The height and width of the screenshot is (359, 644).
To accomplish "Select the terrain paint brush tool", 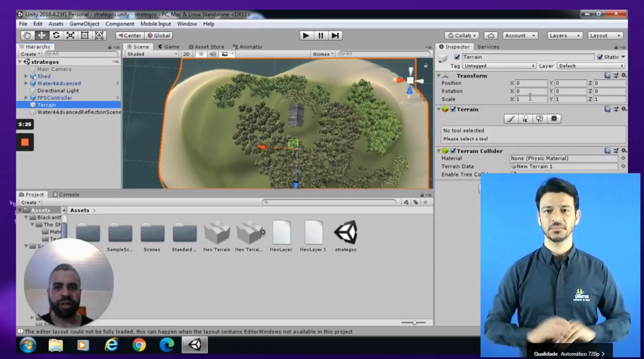I will pyautogui.click(x=511, y=119).
